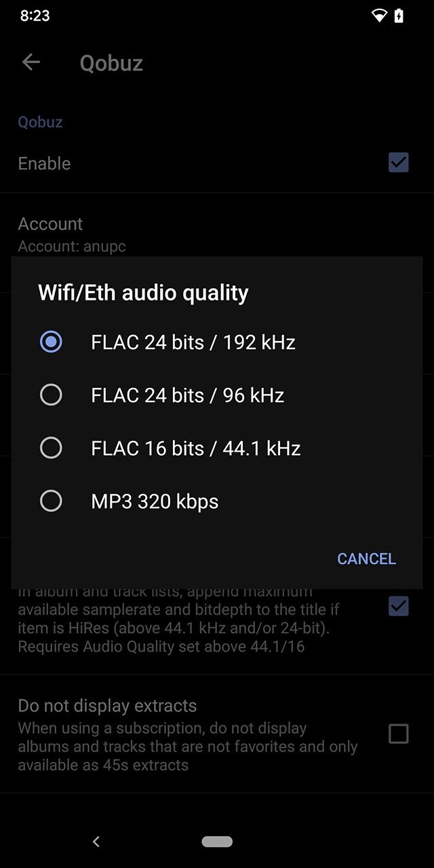434x868 pixels.
Task: Click the CANCEL button in dialog
Action: click(366, 559)
